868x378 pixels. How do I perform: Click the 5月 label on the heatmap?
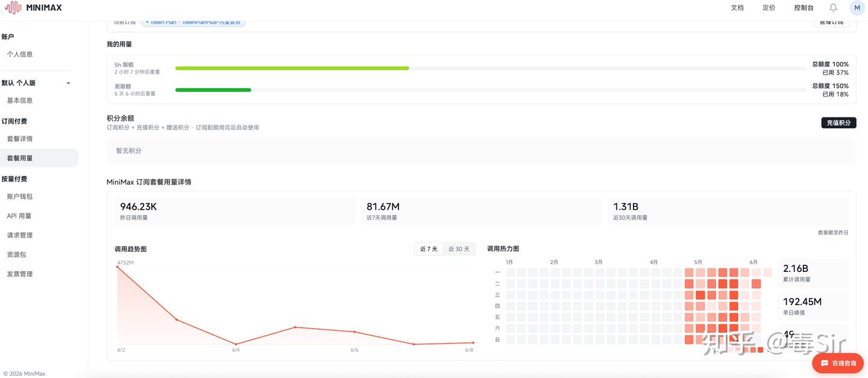click(x=698, y=262)
